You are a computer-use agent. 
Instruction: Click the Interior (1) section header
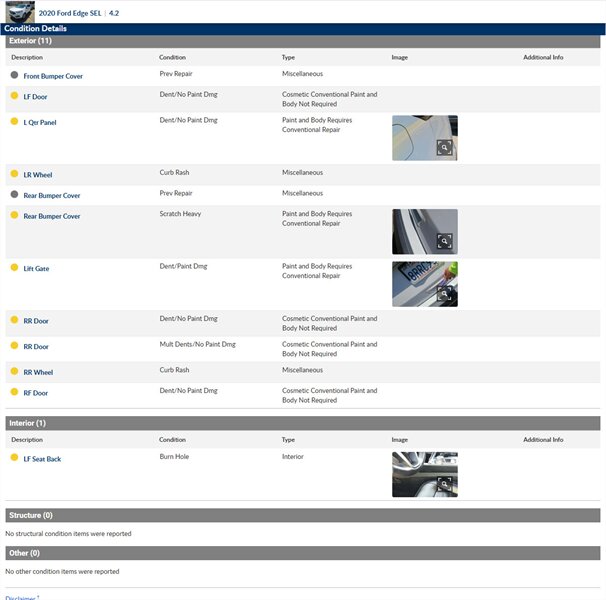[303, 423]
